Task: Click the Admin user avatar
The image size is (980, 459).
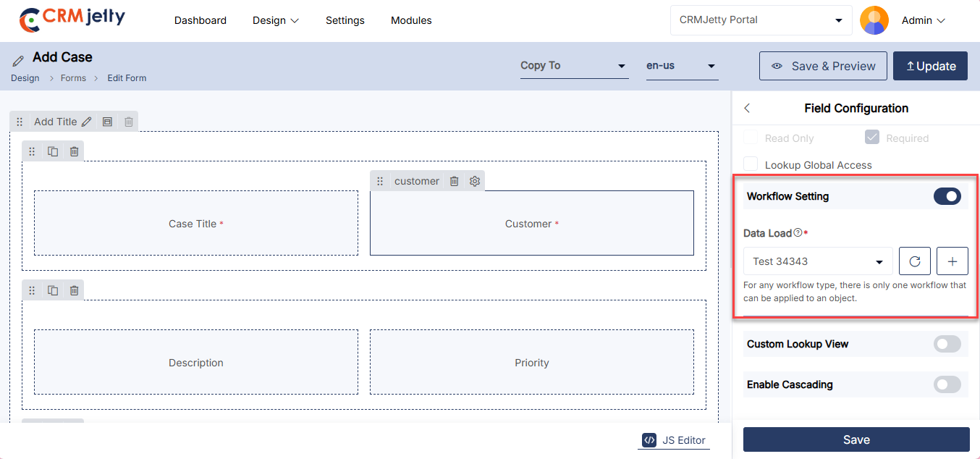Action: (874, 20)
